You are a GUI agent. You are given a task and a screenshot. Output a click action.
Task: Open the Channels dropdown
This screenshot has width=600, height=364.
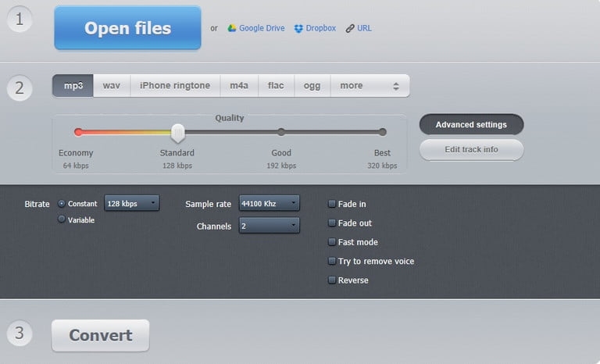(x=269, y=225)
